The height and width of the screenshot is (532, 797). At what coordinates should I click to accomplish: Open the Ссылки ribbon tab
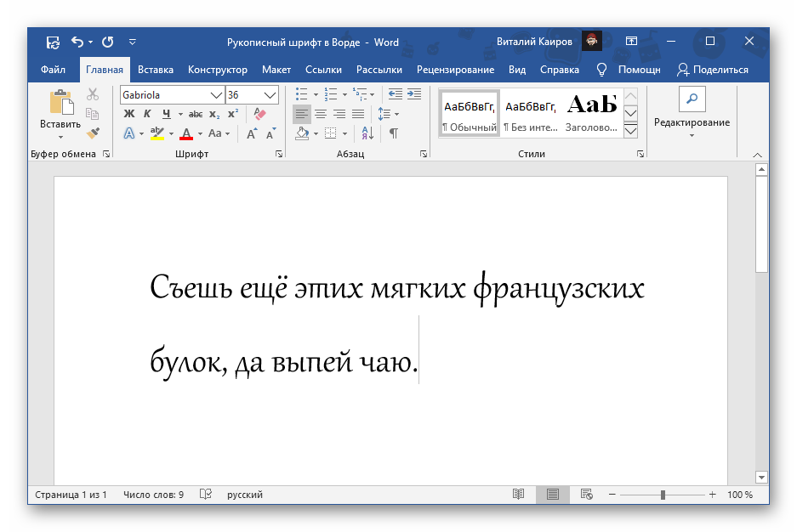pos(323,70)
